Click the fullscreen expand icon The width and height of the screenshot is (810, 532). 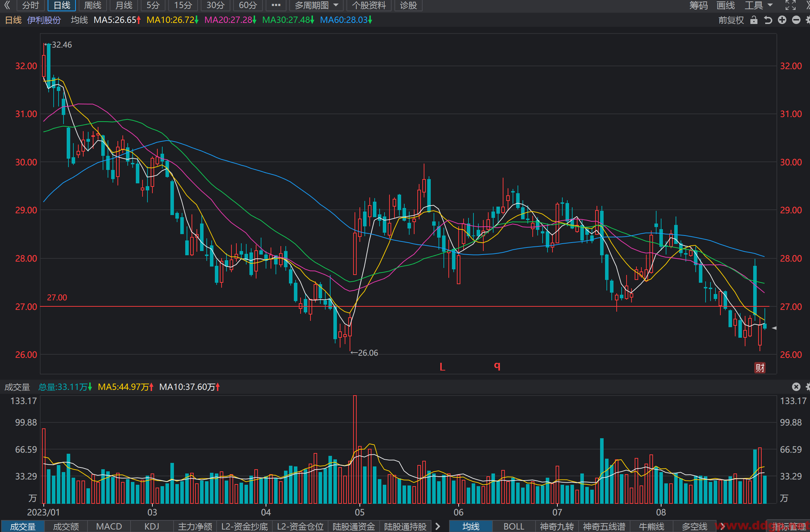[790, 5]
